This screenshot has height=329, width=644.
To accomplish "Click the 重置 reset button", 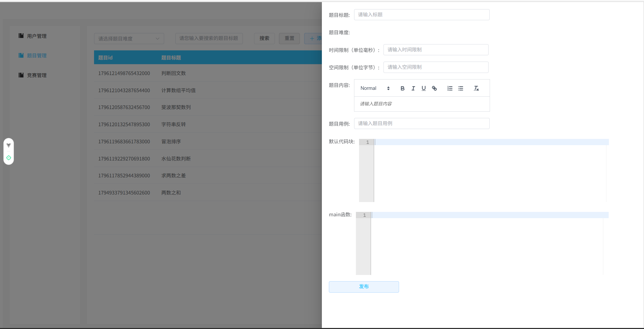I will 289,38.
